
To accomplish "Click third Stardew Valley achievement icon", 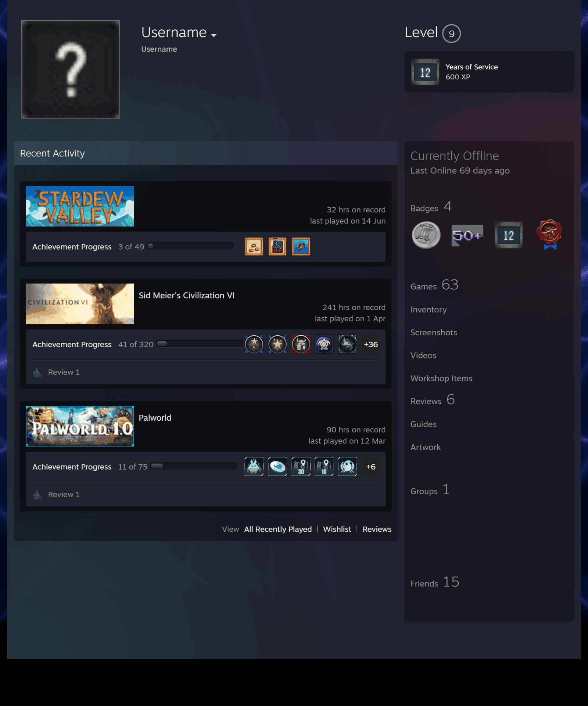I will click(x=301, y=246).
